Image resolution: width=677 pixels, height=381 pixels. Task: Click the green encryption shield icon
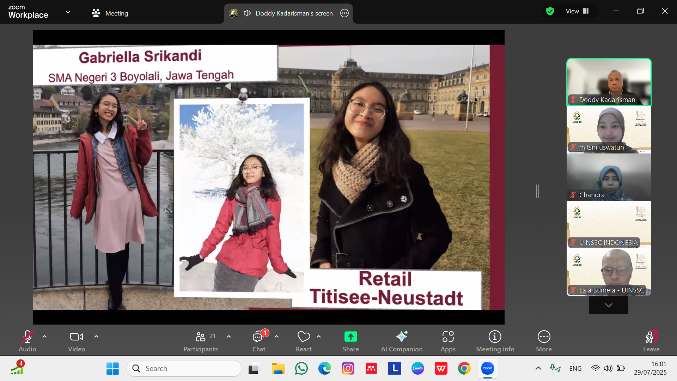pyautogui.click(x=550, y=11)
